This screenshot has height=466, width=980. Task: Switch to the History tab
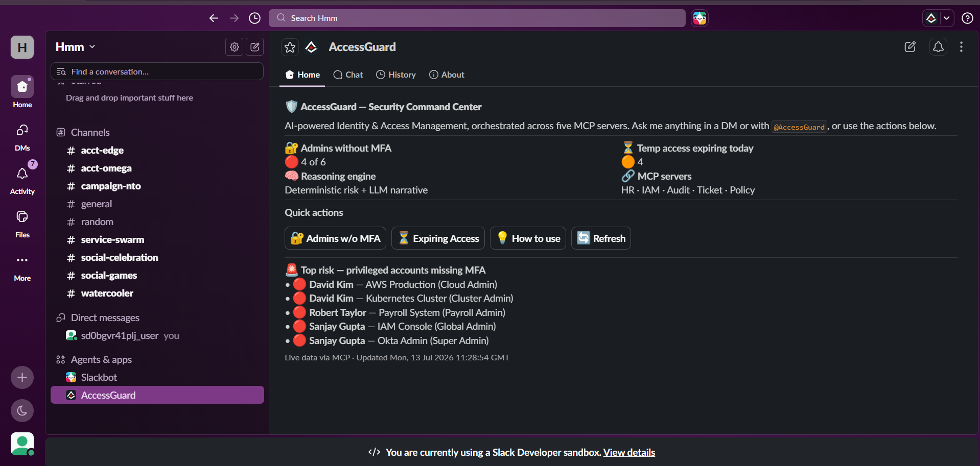[396, 75]
